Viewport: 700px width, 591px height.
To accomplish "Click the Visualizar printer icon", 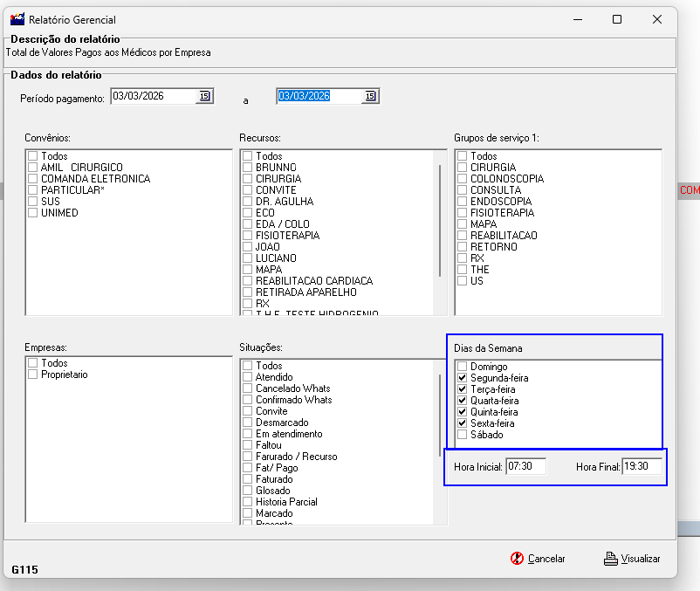I will (x=611, y=559).
